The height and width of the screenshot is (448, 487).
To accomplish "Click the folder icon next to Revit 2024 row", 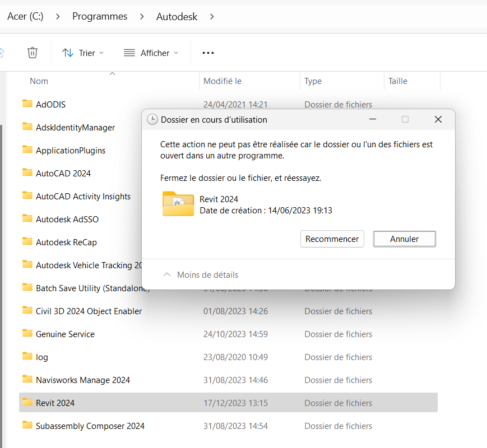I will [27, 402].
